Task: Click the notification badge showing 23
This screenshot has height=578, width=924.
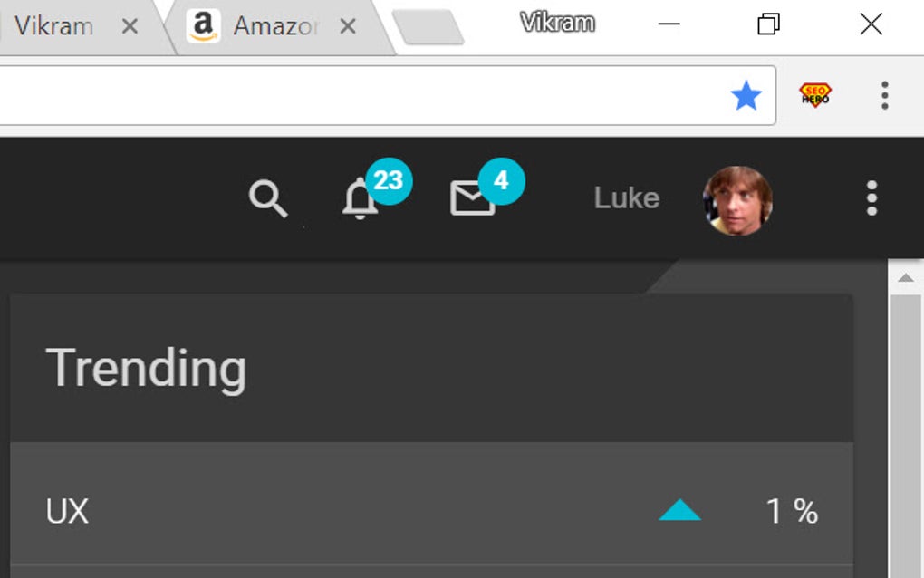Action: pyautogui.click(x=390, y=180)
